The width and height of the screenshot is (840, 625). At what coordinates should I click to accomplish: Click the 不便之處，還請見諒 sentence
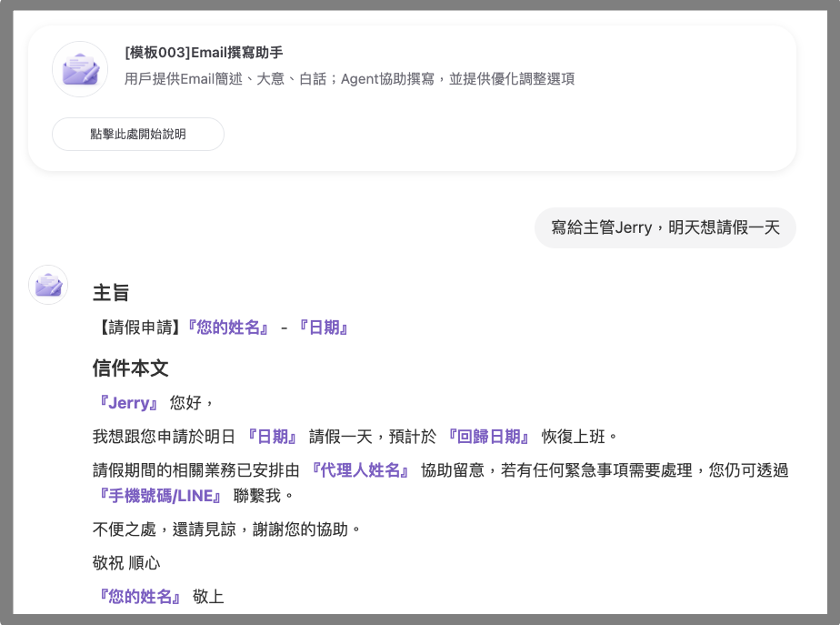point(227,529)
